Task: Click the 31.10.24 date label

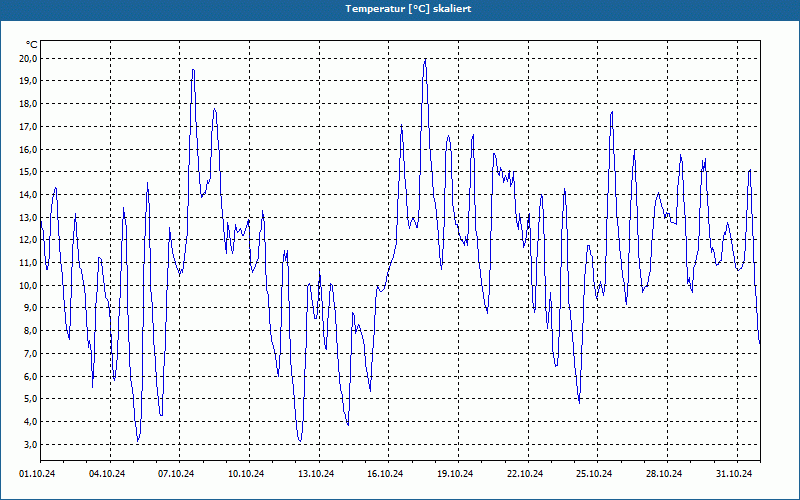Action: [x=734, y=474]
